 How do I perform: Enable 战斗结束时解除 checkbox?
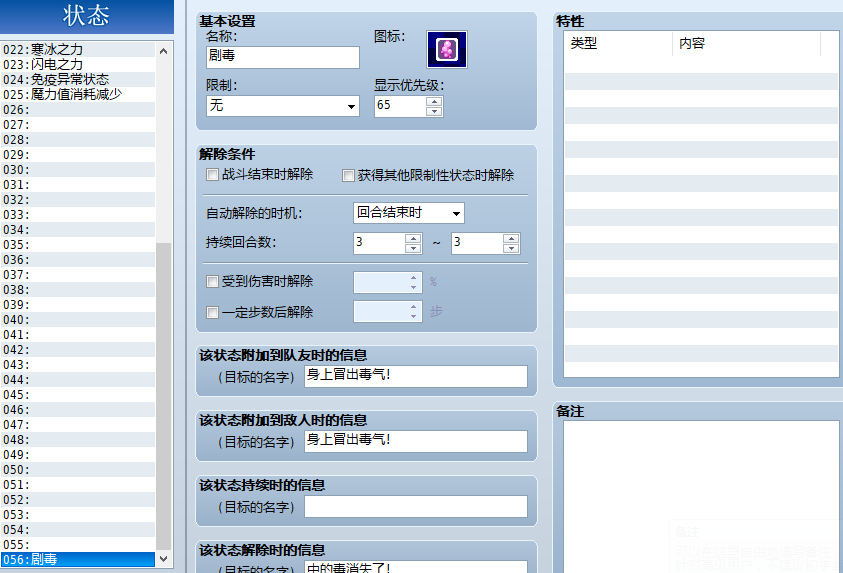pos(212,175)
